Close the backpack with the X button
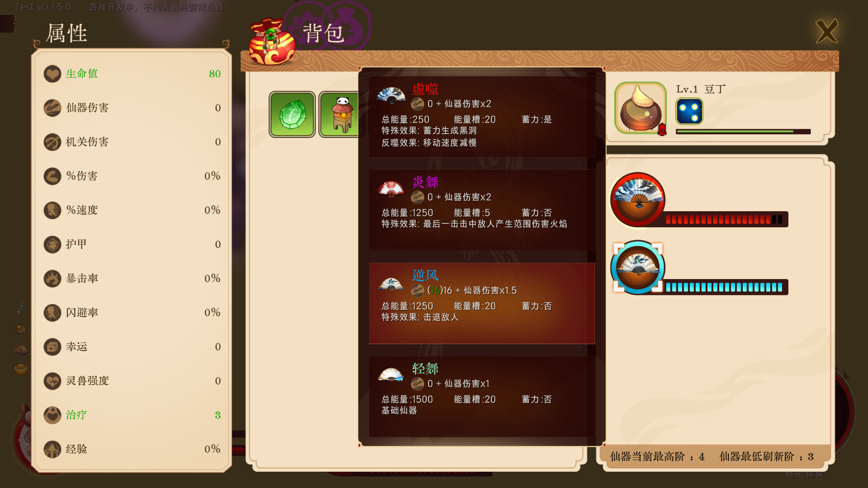Screen dimensions: 868x488 827,31
